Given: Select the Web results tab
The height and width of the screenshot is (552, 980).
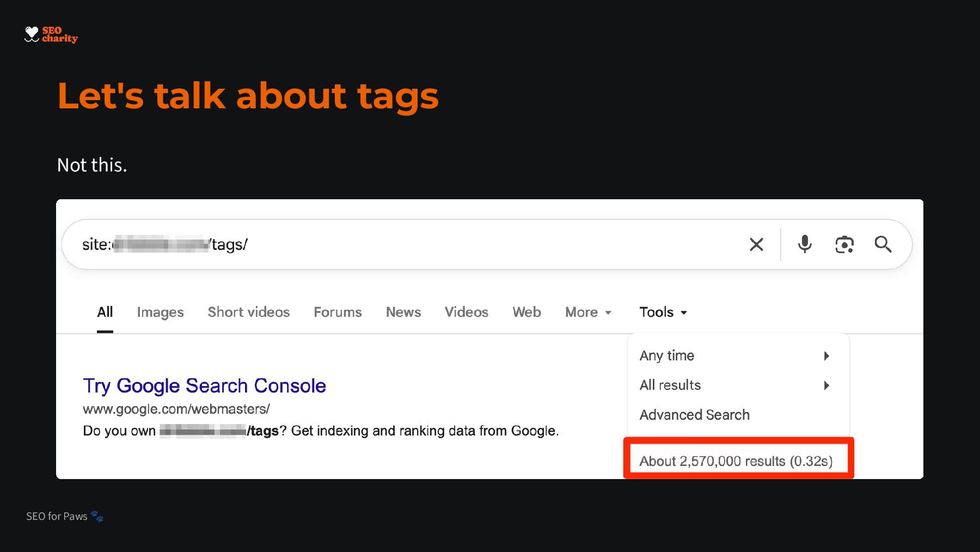Looking at the screenshot, I should point(526,312).
